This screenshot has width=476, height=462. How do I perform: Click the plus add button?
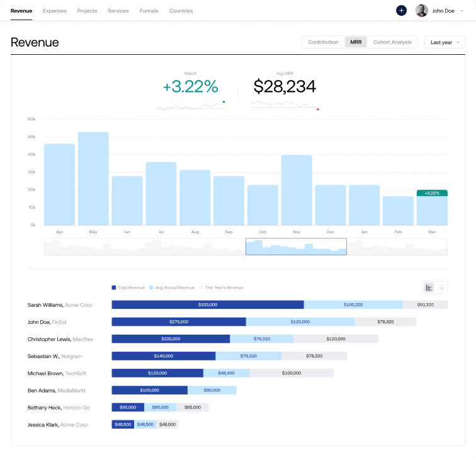coord(401,11)
